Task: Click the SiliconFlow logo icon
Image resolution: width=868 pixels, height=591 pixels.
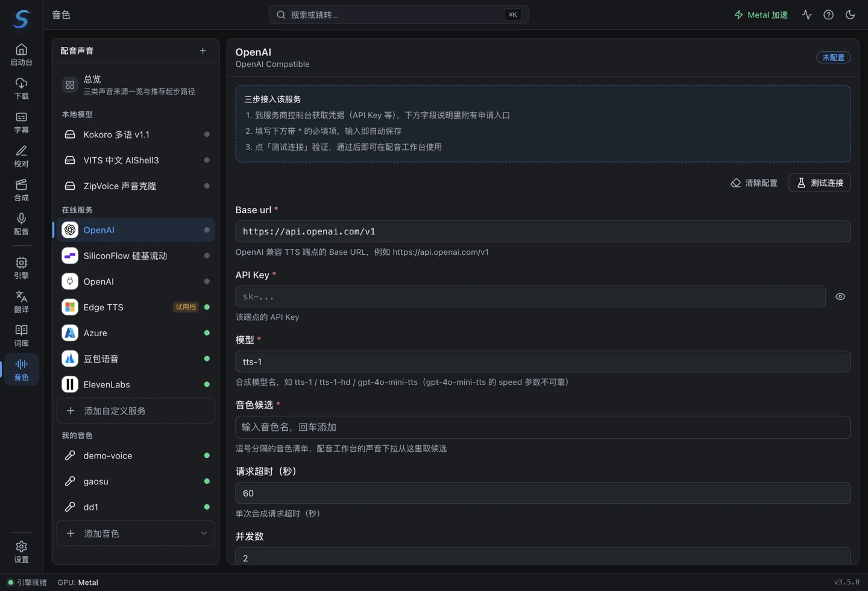Action: [x=70, y=255]
